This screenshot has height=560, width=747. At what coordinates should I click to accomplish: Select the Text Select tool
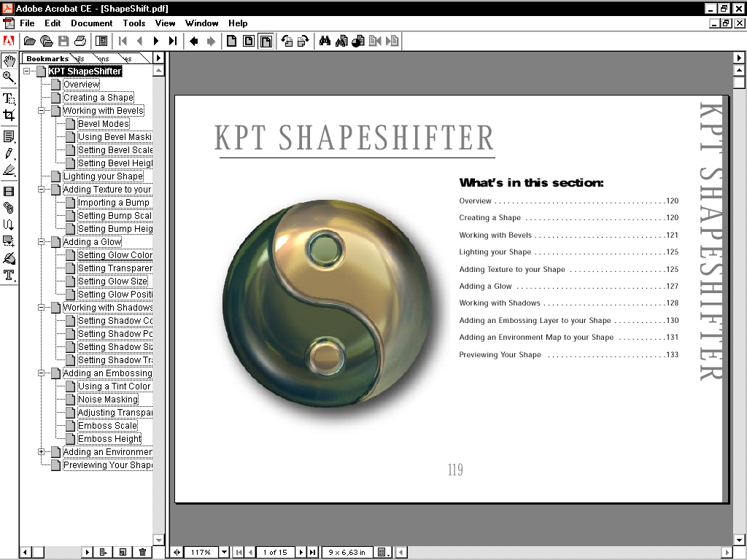pyautogui.click(x=9, y=98)
